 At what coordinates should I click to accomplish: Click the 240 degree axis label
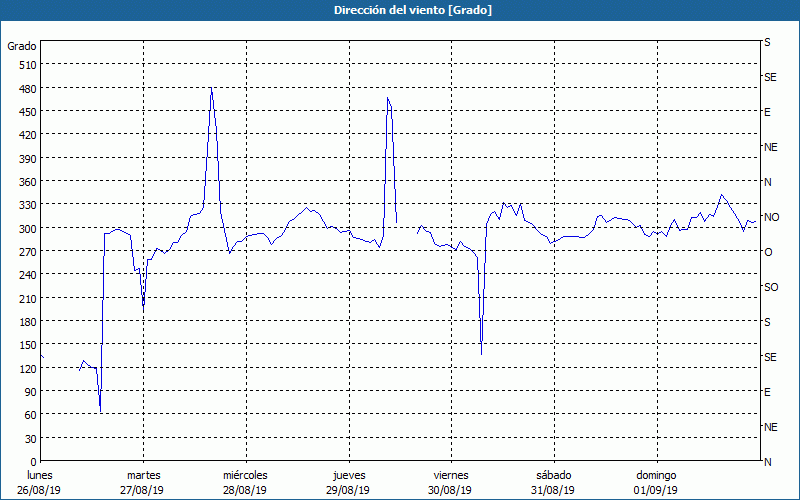[x=28, y=276]
